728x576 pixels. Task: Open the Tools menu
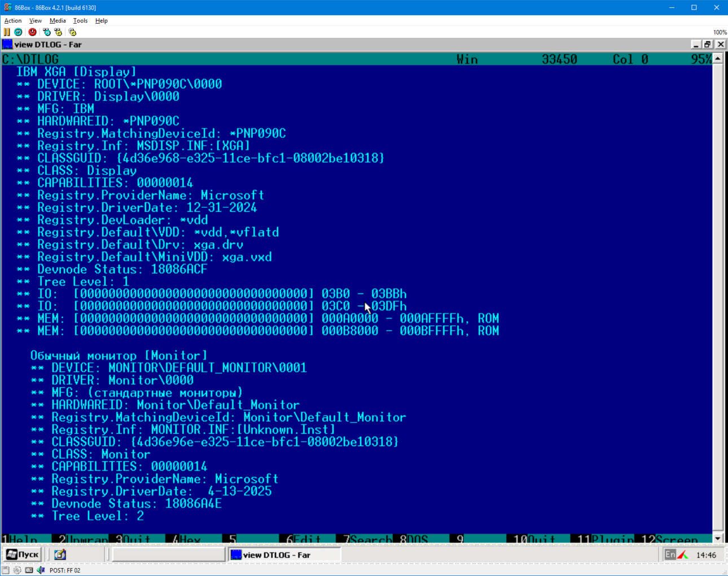pyautogui.click(x=80, y=21)
